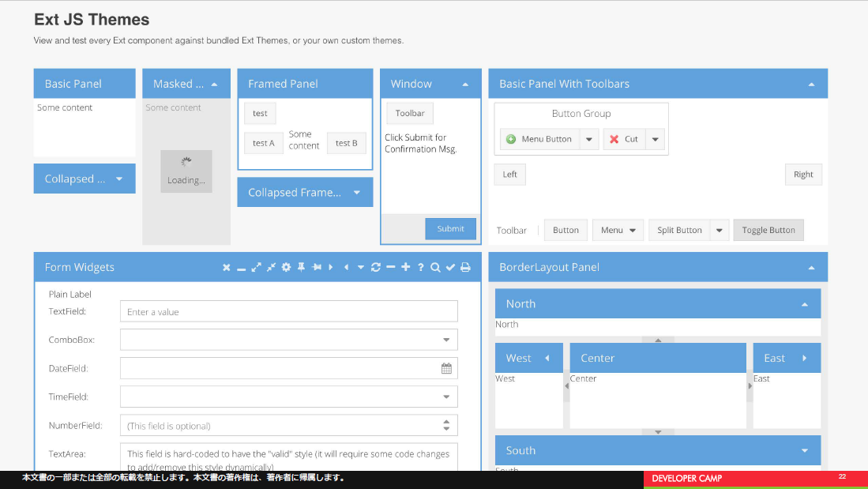868x489 pixels.
Task: Click the vertical pin tool in Form Widgets
Action: click(x=301, y=268)
